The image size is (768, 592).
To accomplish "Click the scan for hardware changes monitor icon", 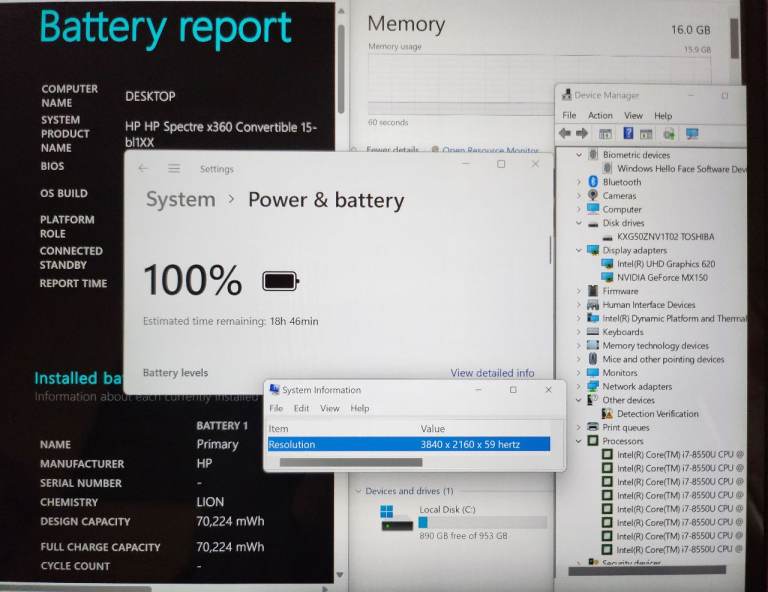I will pos(692,133).
